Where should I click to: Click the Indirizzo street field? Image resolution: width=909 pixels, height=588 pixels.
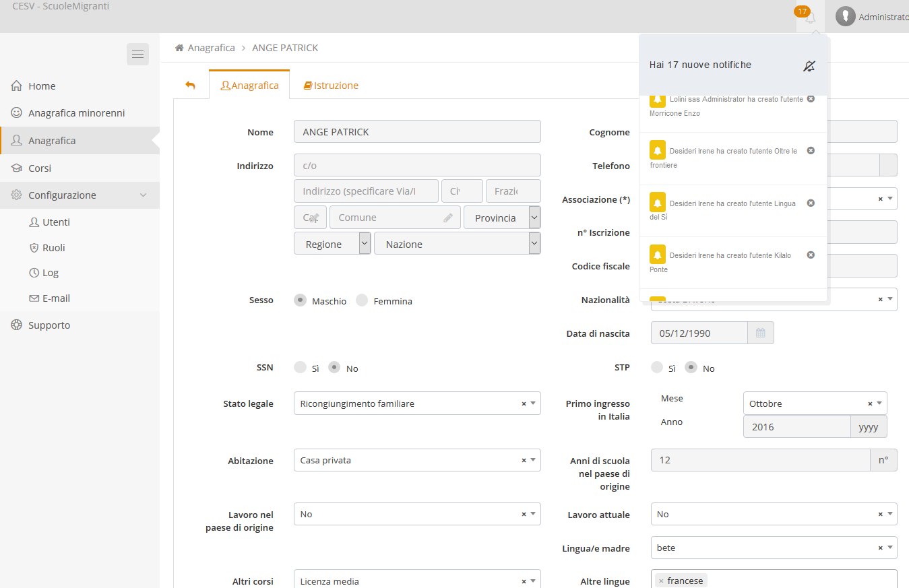[x=366, y=191]
